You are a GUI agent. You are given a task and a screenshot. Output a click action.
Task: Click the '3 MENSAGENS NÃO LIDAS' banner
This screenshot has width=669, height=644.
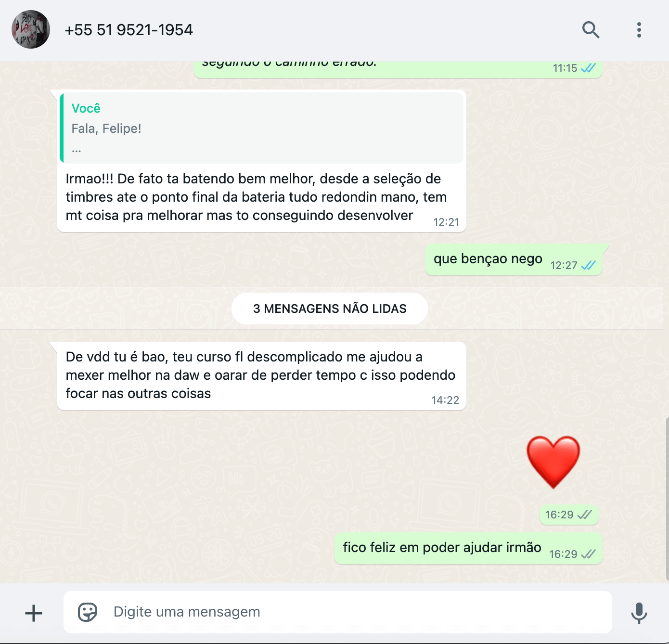tap(330, 309)
